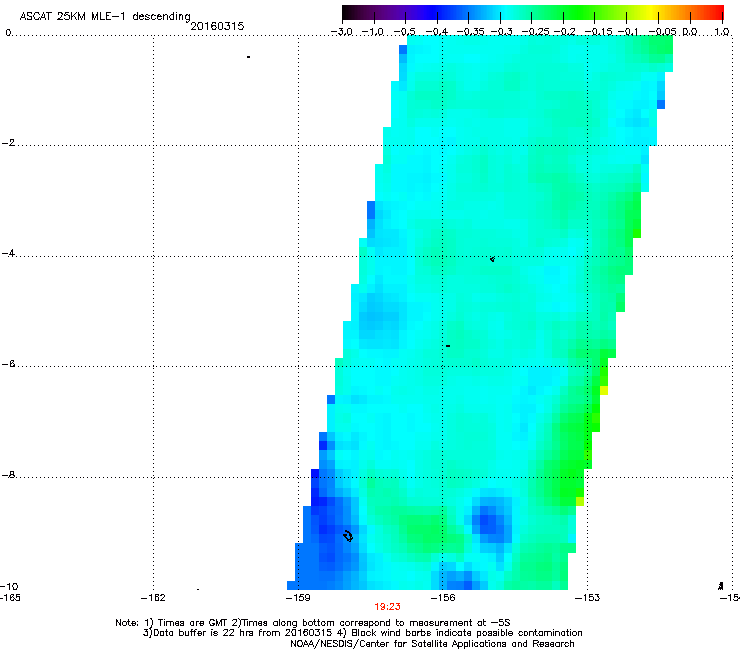This screenshot has width=740, height=650.
Task: Click the color bar label -0.1
Action: [x=628, y=32]
